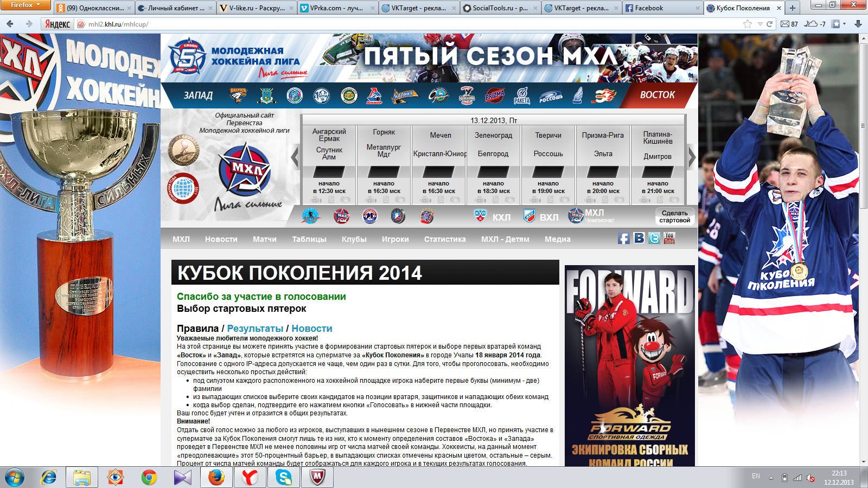The height and width of the screenshot is (488, 868).
Task: Open the Эльта flame team logo
Action: pyautogui.click(x=604, y=95)
